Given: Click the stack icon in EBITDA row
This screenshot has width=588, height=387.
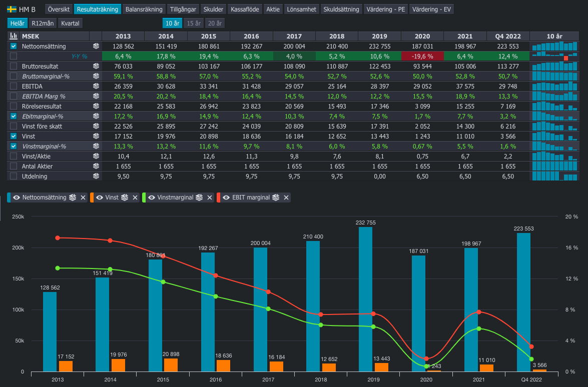Looking at the screenshot, I should [x=96, y=86].
